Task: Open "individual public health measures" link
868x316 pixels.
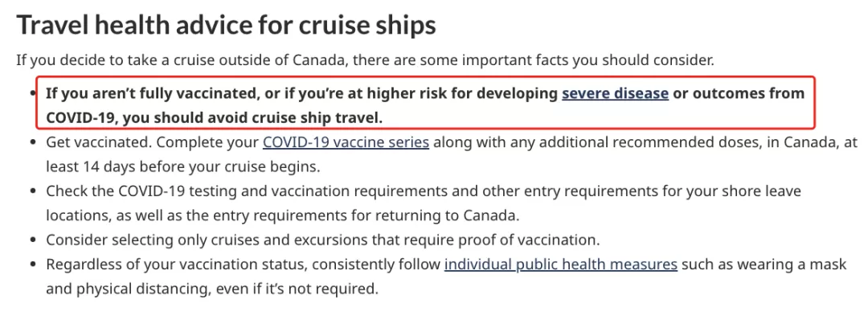Action: (x=561, y=265)
